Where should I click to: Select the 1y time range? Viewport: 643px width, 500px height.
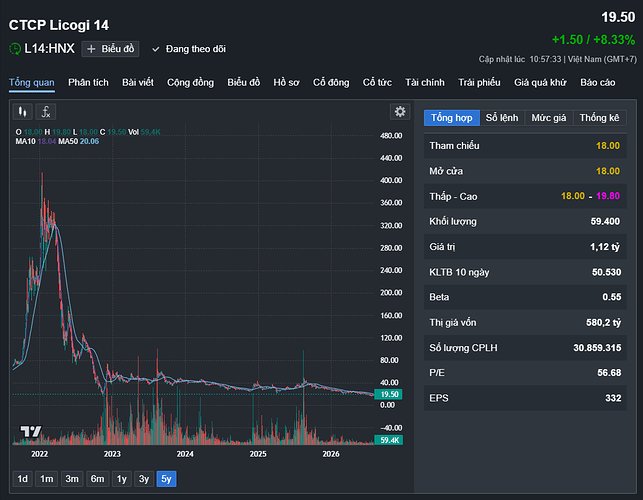(121, 479)
